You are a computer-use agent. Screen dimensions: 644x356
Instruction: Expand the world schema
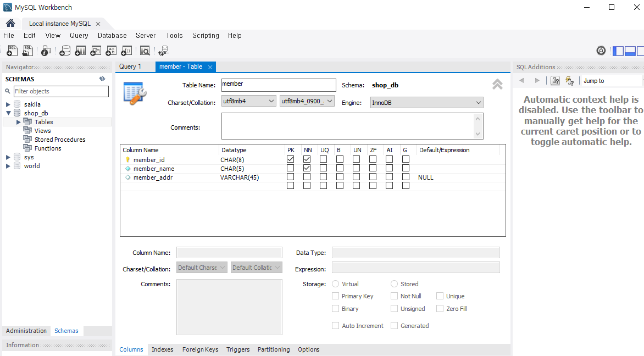coord(8,166)
